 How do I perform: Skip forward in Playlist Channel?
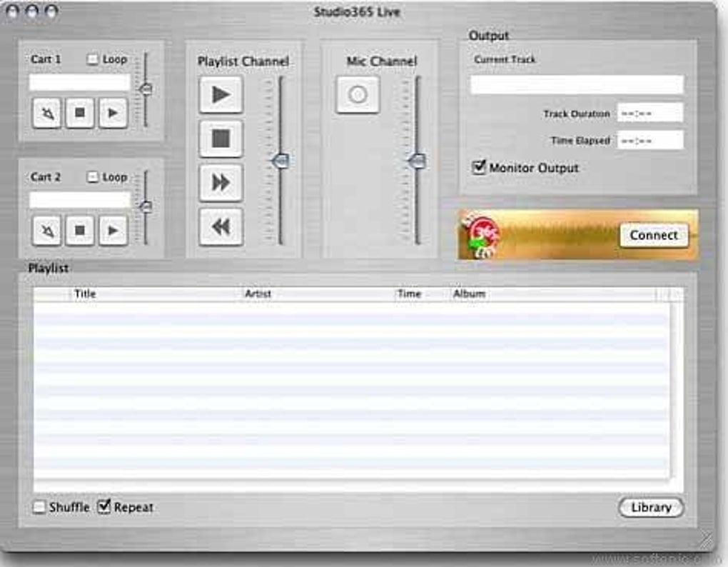pyautogui.click(x=221, y=183)
